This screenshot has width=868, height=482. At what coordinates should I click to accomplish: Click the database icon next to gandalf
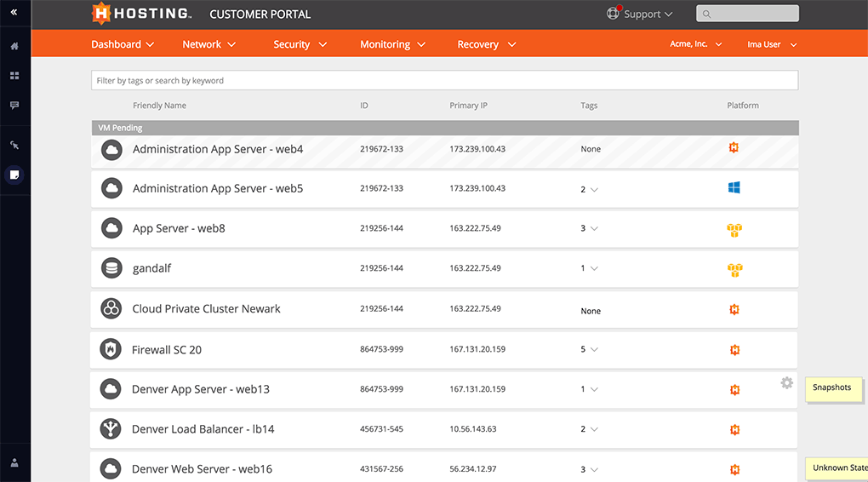(111, 268)
